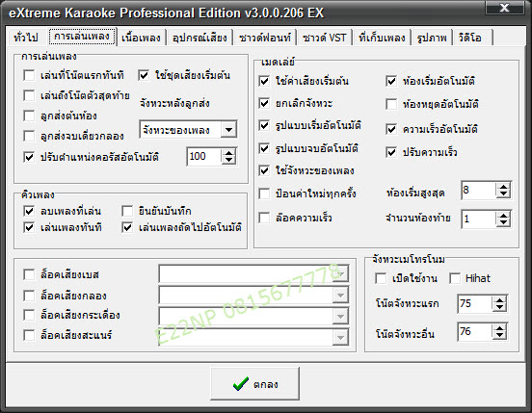This screenshot has width=532, height=413.
Task: Click the ตกลง confirm button
Action: click(x=254, y=384)
